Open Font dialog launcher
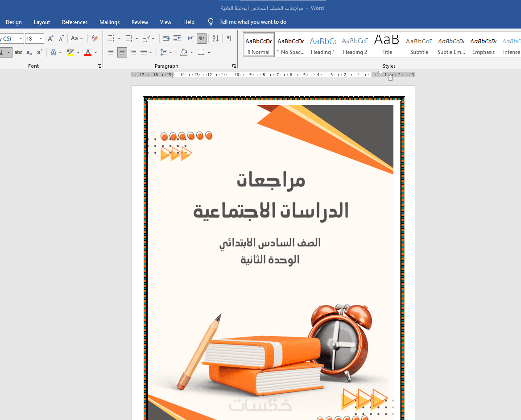 pyautogui.click(x=99, y=66)
